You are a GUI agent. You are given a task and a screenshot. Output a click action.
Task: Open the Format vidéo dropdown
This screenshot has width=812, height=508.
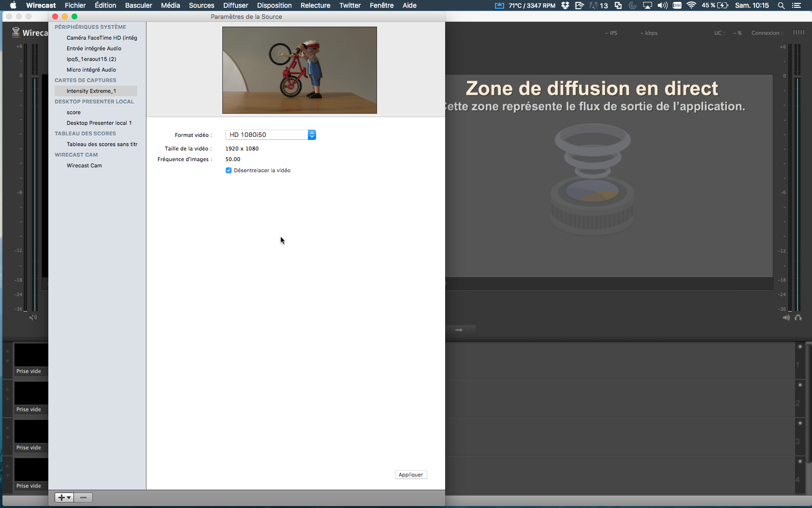click(270, 135)
